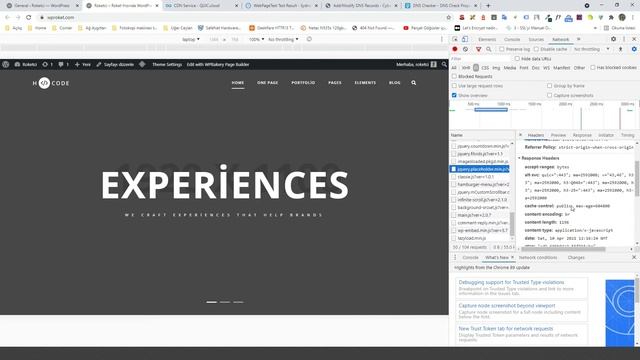Filter requests by Img type
This screenshot has height=360, width=640.
click(496, 68)
